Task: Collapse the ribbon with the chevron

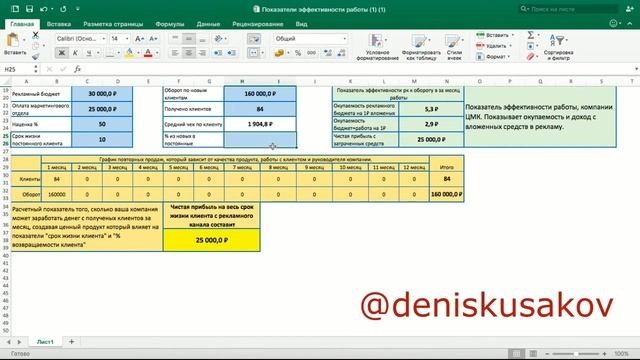Action: [630, 24]
